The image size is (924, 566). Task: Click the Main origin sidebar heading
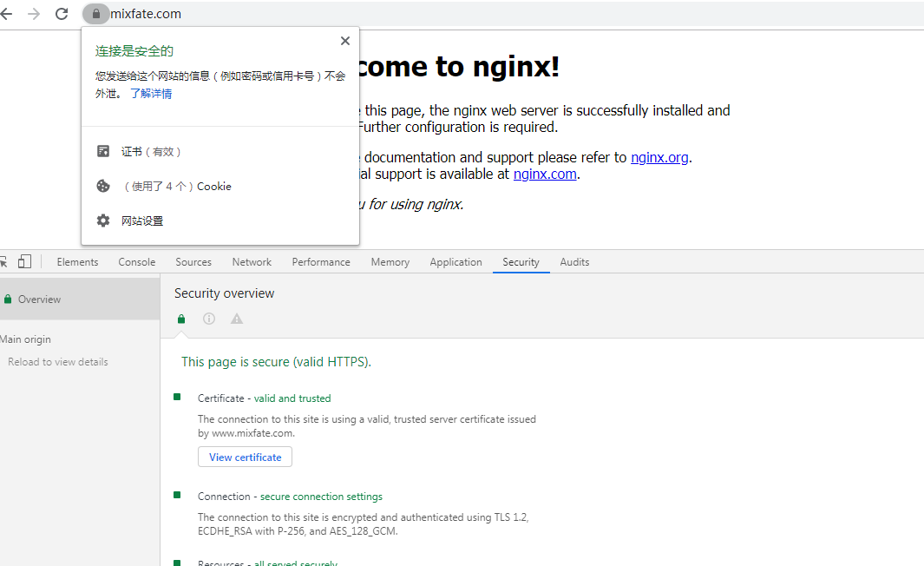click(25, 339)
